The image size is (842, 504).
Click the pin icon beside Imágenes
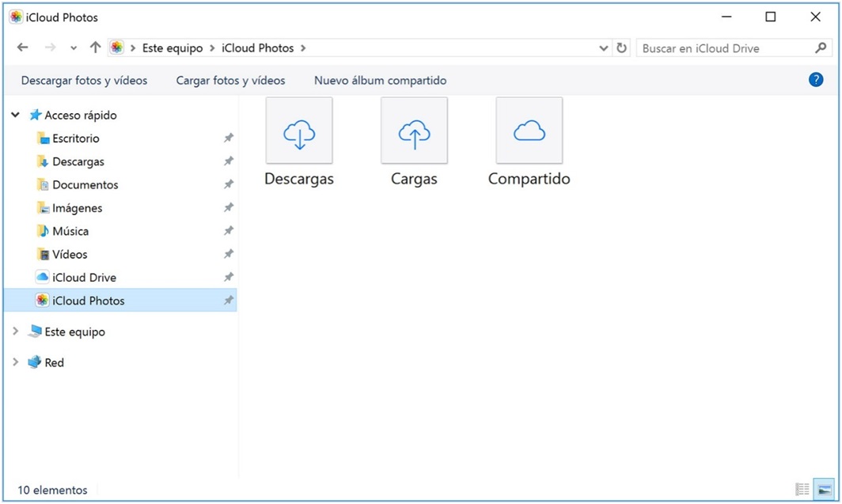click(x=229, y=207)
